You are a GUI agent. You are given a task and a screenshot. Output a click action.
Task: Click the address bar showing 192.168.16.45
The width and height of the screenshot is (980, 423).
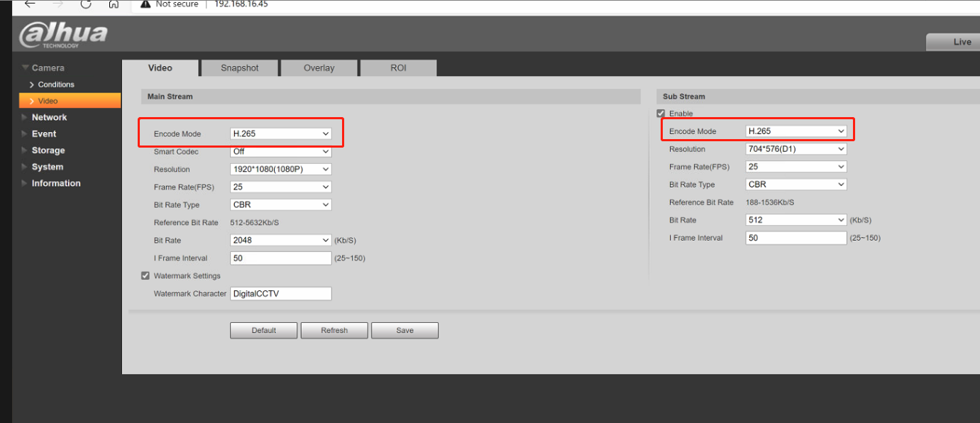(x=241, y=4)
